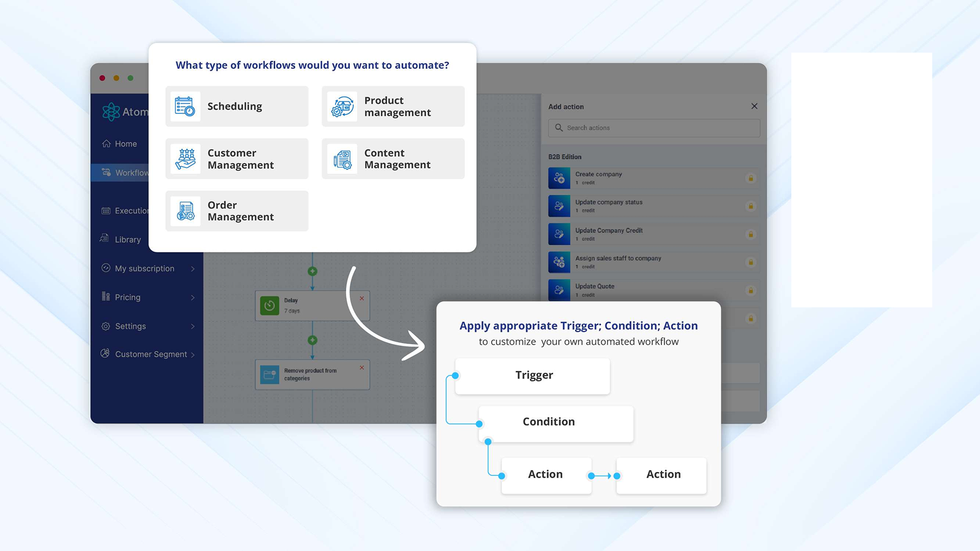This screenshot has width=980, height=551.
Task: Choose the Order Management icon
Action: [185, 211]
